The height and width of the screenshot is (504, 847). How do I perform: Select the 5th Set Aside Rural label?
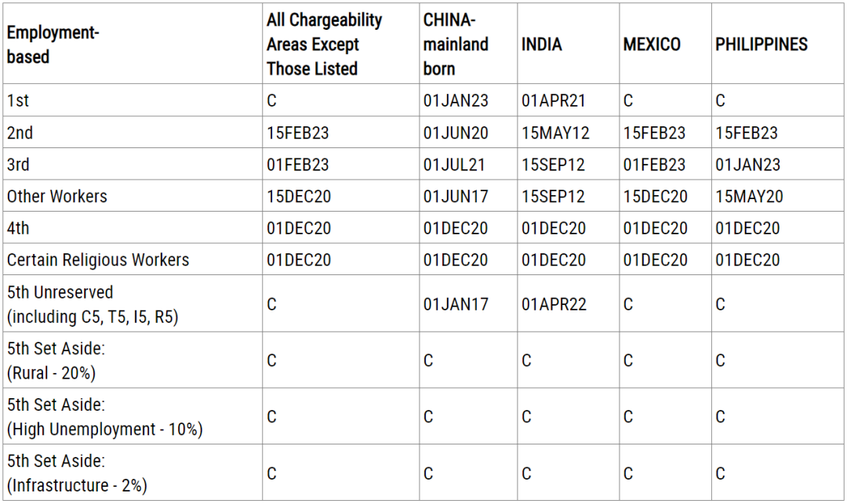[56, 361]
